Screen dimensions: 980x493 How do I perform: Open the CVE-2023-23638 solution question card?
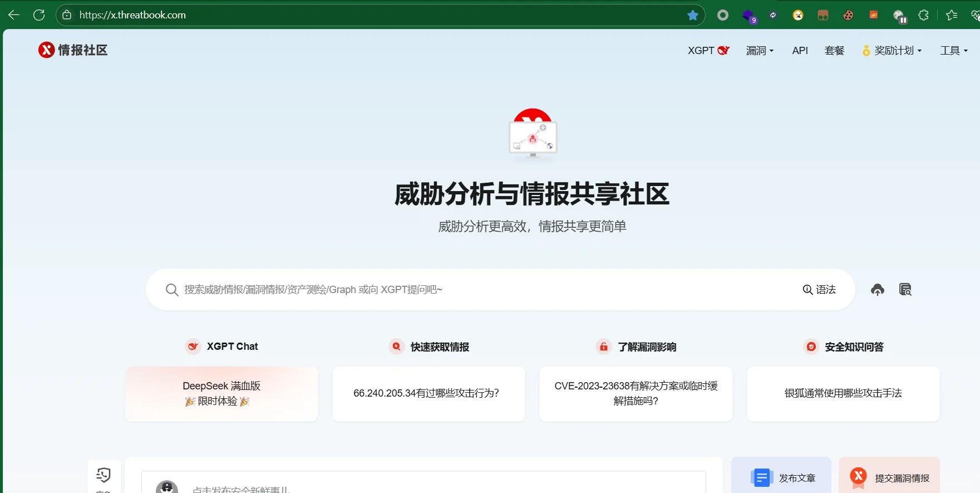[636, 394]
